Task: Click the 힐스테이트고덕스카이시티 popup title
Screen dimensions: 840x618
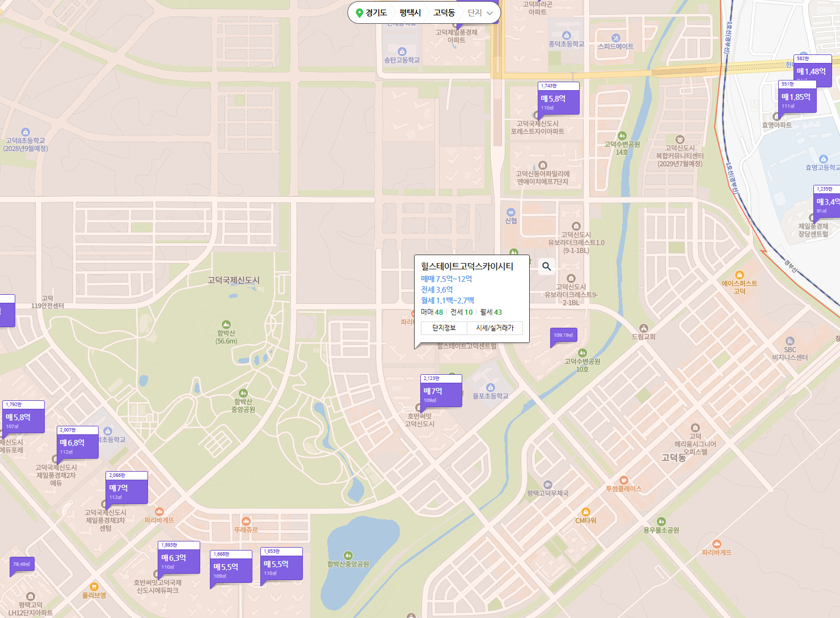Action: point(467,266)
